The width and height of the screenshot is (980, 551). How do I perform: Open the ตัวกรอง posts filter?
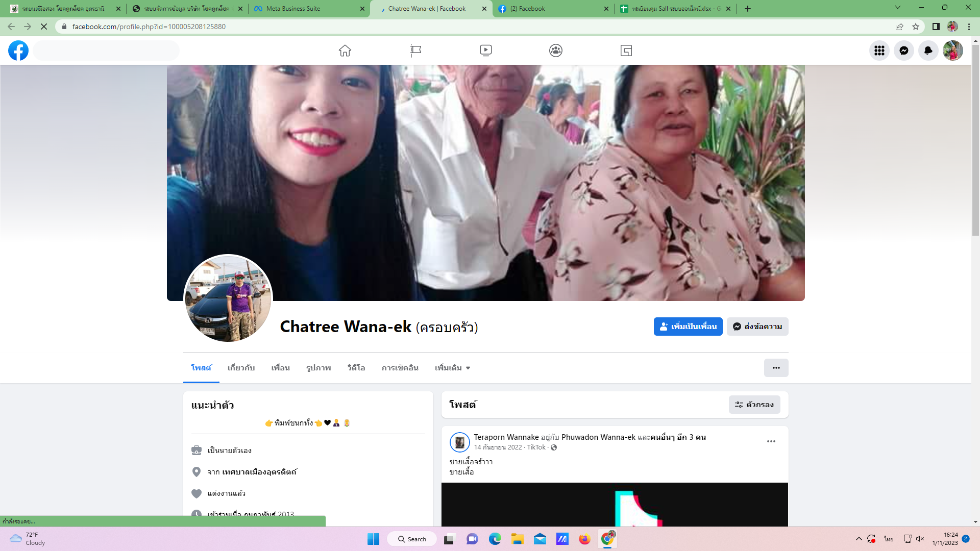(x=754, y=405)
